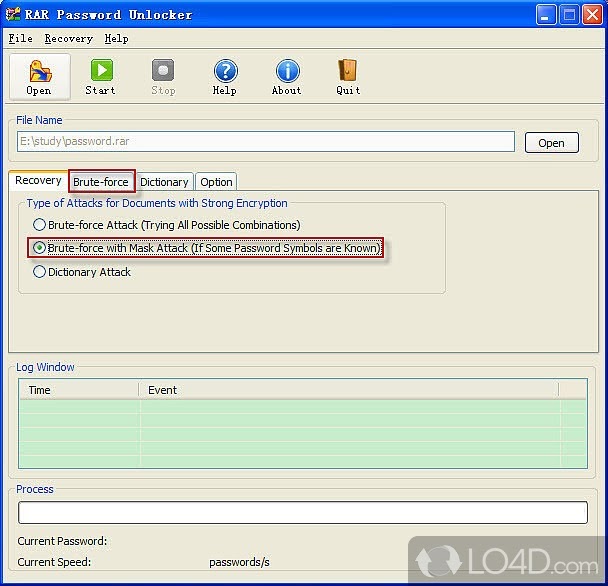Click the Open button beside File Name
This screenshot has height=586, width=608.
pos(551,143)
